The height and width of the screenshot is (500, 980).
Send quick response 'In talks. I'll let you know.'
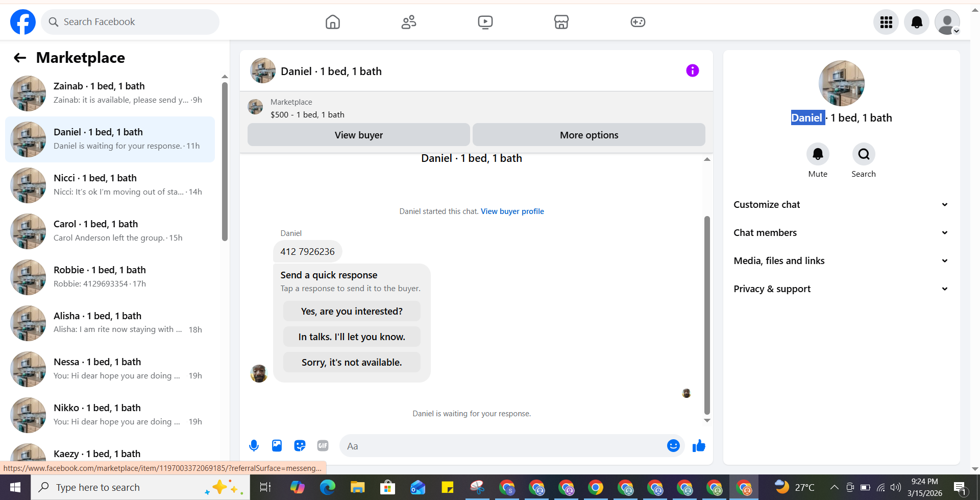point(352,337)
